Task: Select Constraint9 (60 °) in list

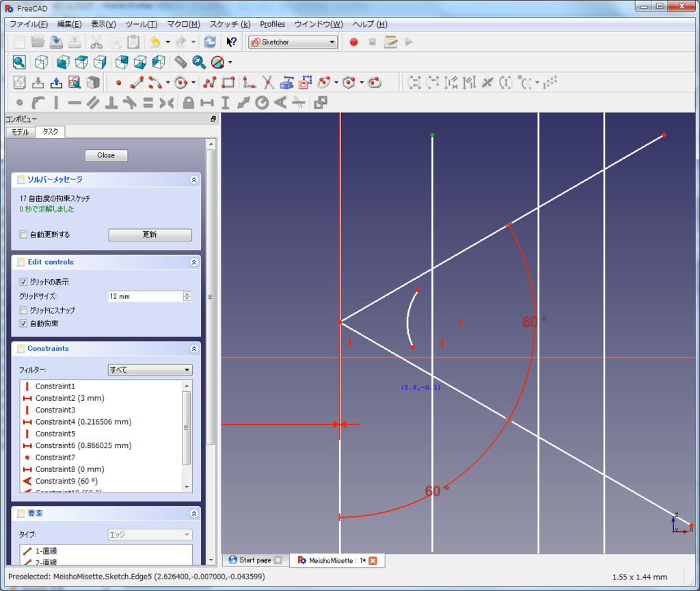Action: [x=66, y=481]
